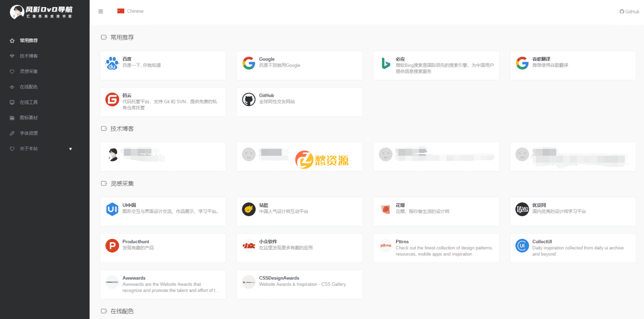Click the Awwwards logo icon
The height and width of the screenshot is (319, 644).
point(112,282)
